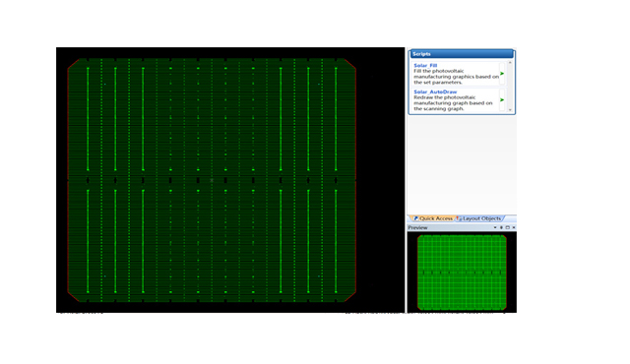
Task: Run the Solar_AutoDraw script green arrow
Action: click(502, 100)
